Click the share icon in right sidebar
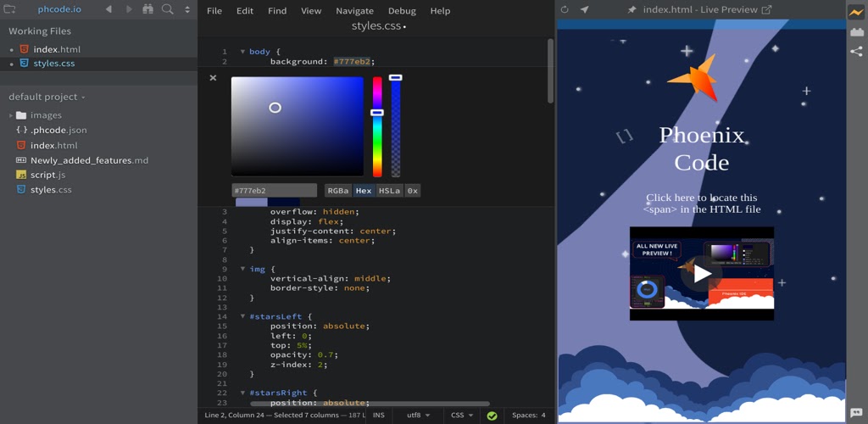This screenshot has width=868, height=424. (856, 51)
